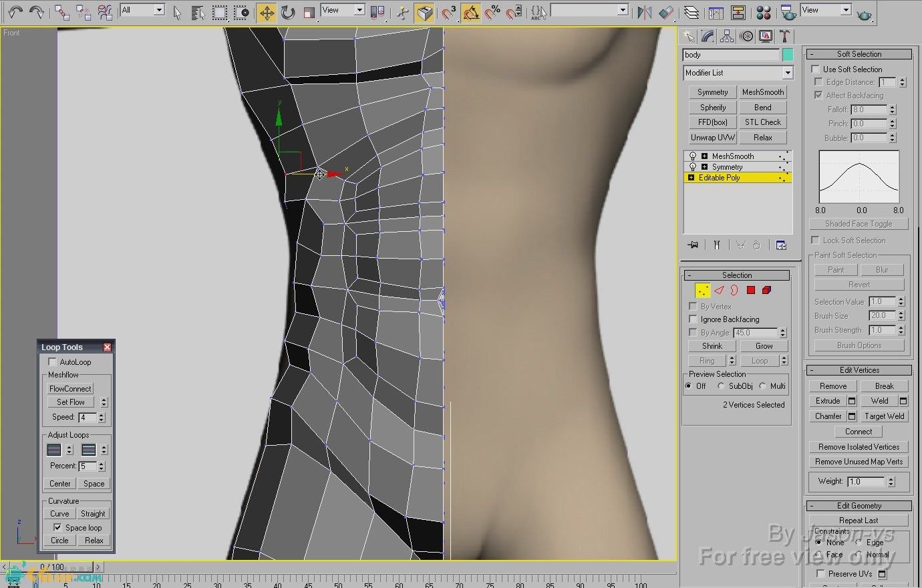
Task: Toggle the Percent Snap icon
Action: (x=493, y=12)
